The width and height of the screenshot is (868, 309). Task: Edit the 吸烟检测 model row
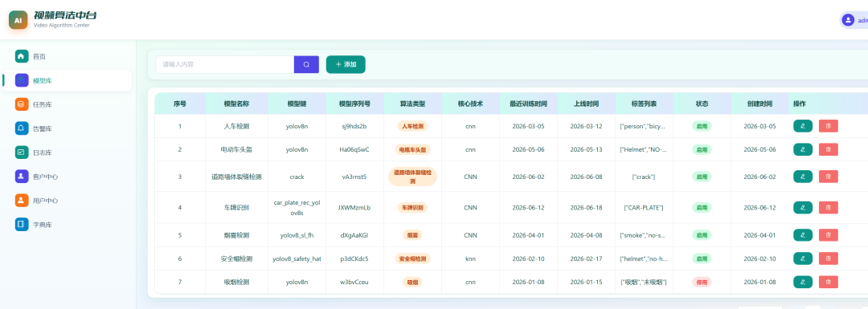coord(803,282)
